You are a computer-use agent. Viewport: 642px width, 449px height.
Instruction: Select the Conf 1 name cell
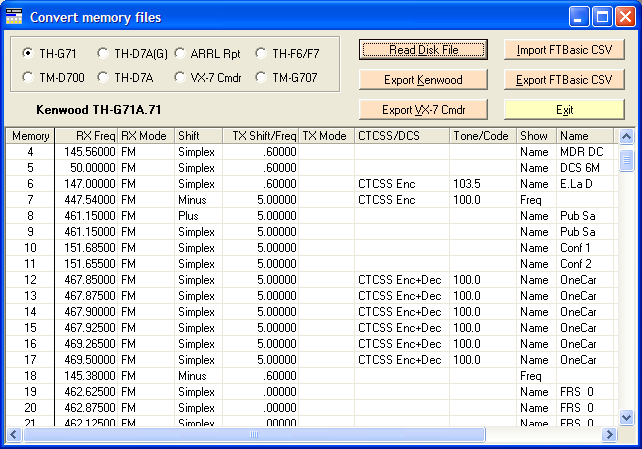585,248
